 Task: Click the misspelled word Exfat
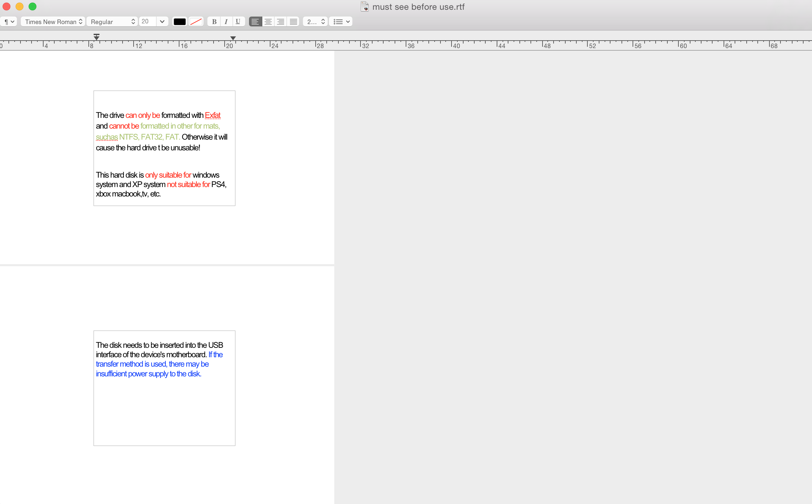[x=213, y=115]
